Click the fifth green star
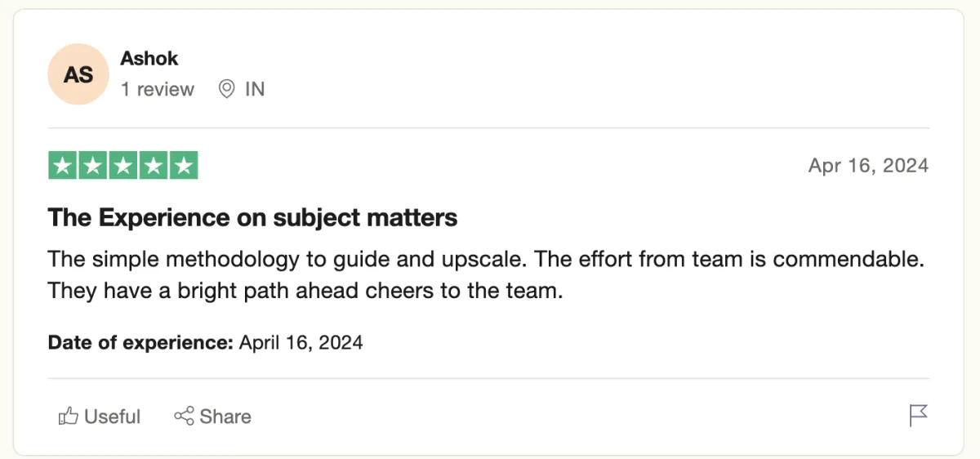The image size is (980, 459). point(184,166)
